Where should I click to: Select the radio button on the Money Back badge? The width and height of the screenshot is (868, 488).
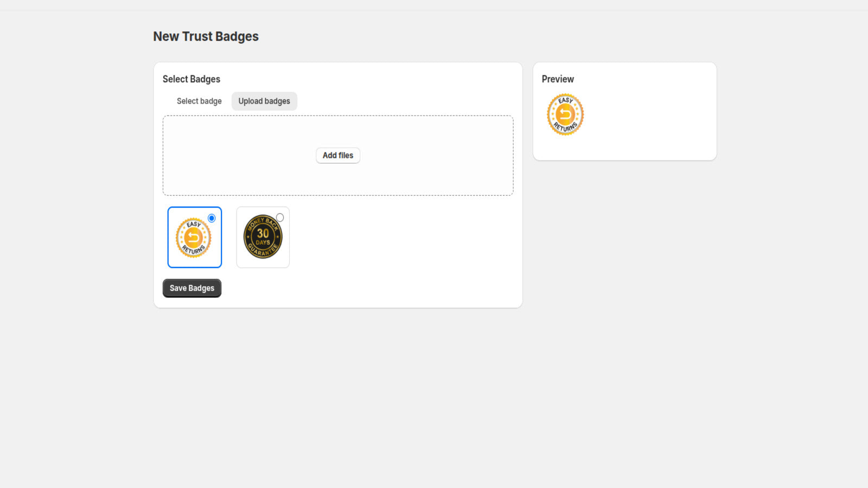(280, 217)
